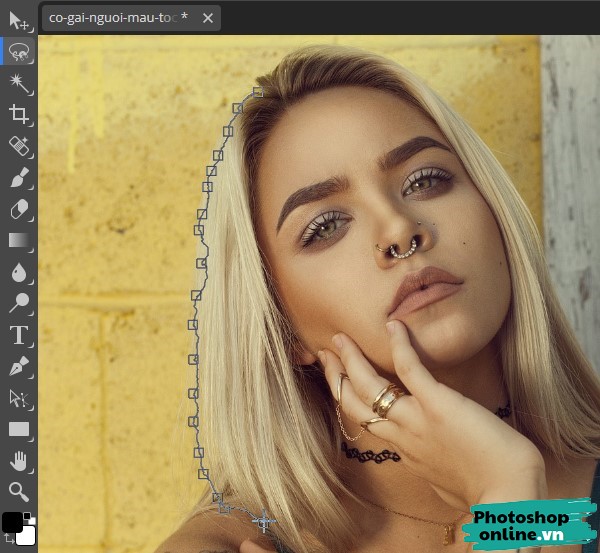Select the Zoom magnifier tool
The width and height of the screenshot is (600, 553).
tap(18, 491)
